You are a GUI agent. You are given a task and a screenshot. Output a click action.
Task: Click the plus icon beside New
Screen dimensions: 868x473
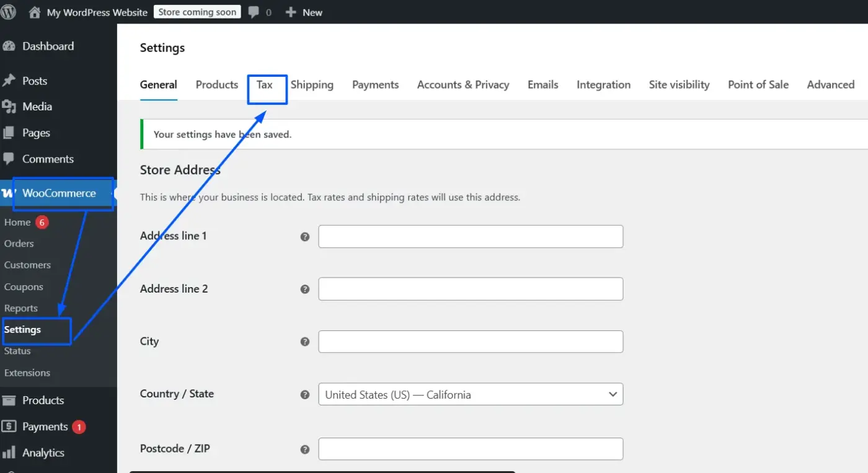tap(291, 12)
